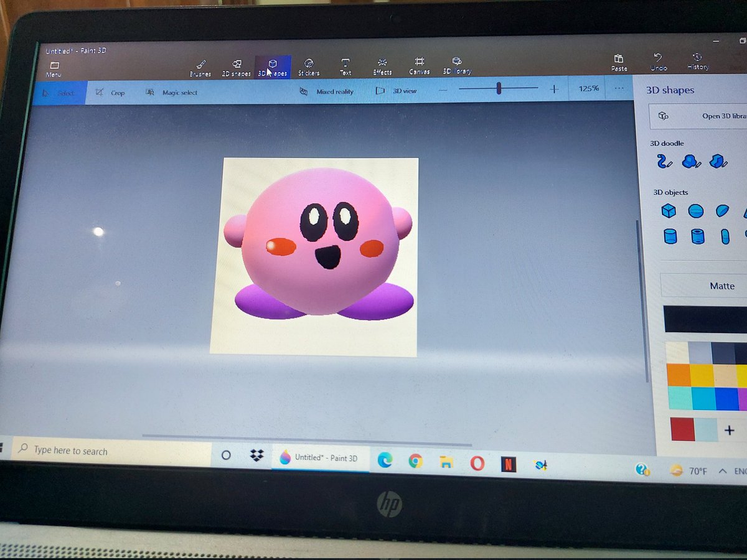Open the Menu folder icon
This screenshot has height=560, width=747.
(x=54, y=68)
